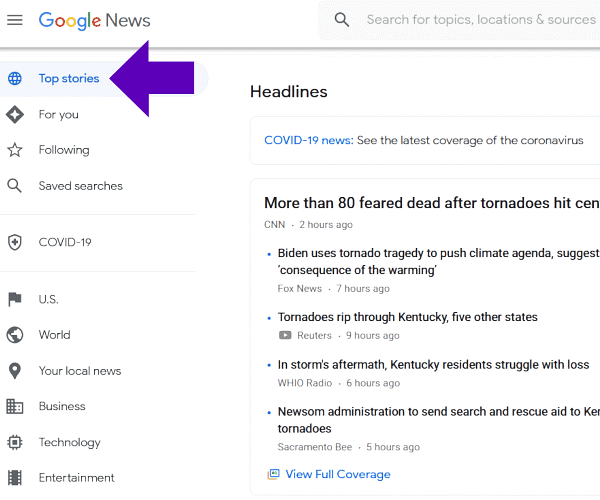Screen dimensions: 600x500
Task: Click the search magnifier icon
Action: click(342, 20)
